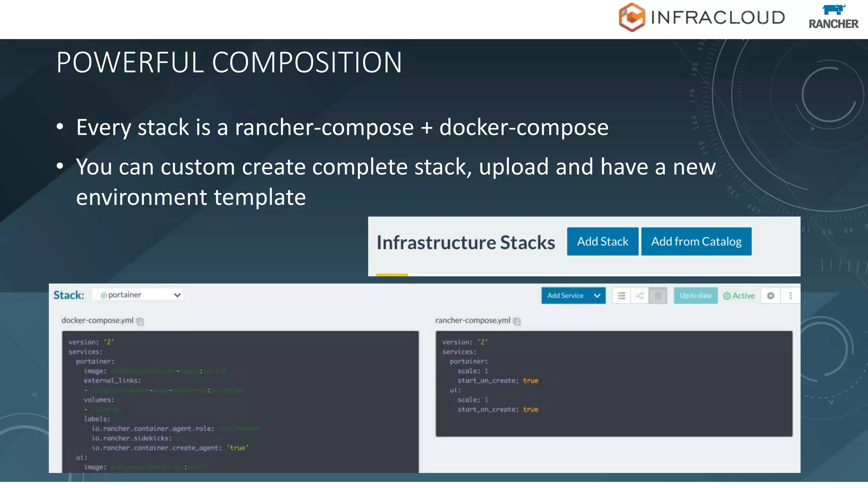
Task: Switch to graph view icon
Action: coord(640,296)
